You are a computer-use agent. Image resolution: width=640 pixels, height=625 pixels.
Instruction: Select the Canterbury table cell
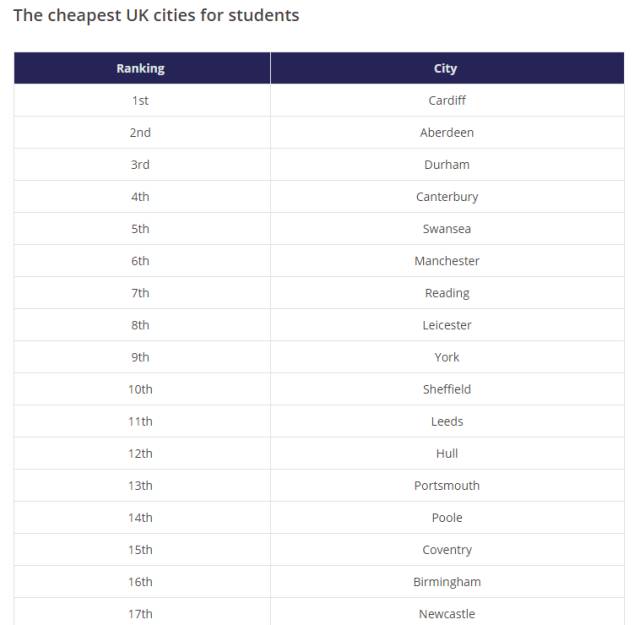click(447, 197)
